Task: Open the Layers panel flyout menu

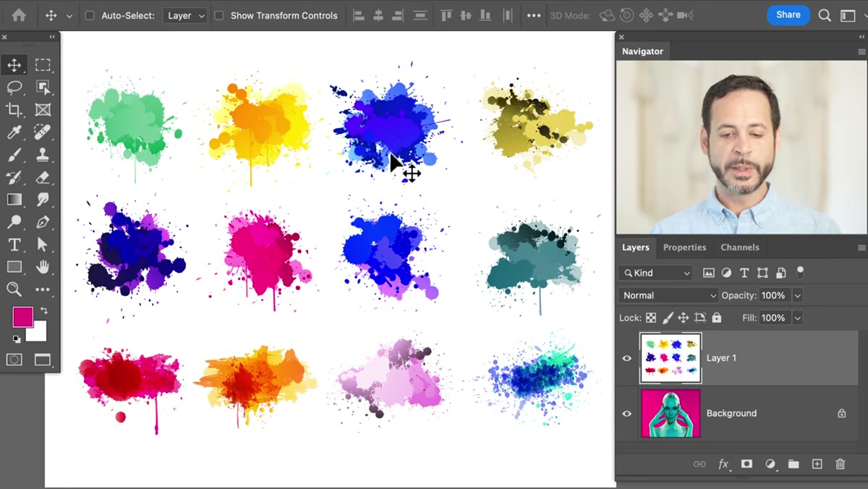Action: (x=861, y=247)
